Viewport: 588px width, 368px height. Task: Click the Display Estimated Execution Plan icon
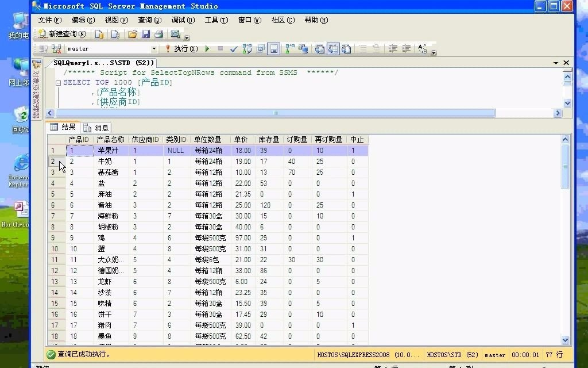246,48
